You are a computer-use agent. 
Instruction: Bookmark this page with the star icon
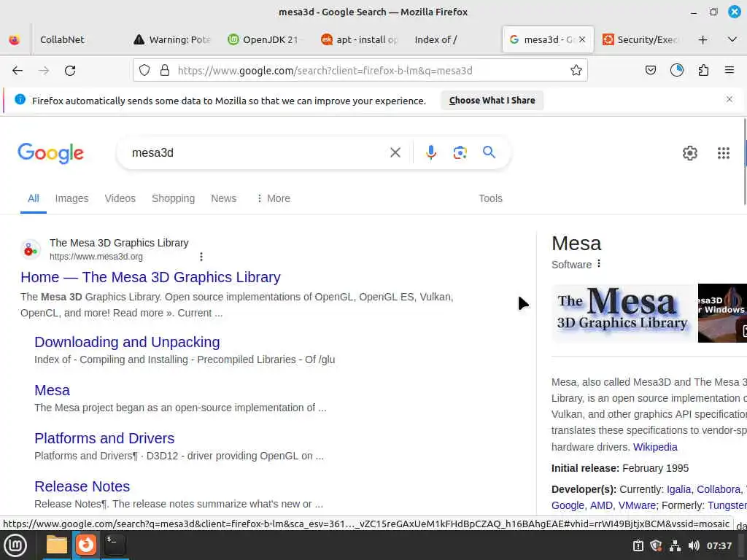pyautogui.click(x=576, y=71)
